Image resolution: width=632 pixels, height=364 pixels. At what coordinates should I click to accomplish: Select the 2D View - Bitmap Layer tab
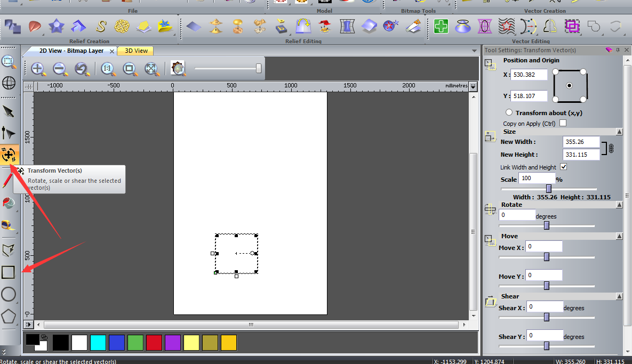71,51
